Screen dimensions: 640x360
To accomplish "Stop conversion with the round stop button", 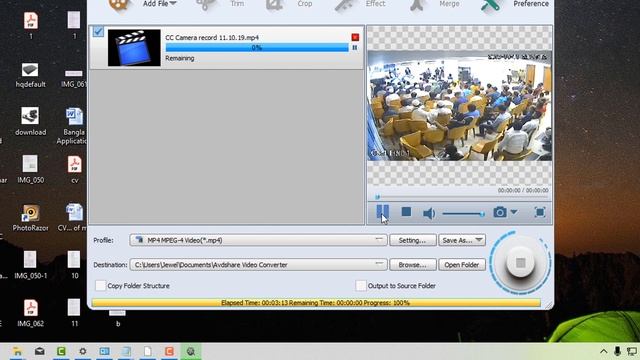I will tap(520, 262).
